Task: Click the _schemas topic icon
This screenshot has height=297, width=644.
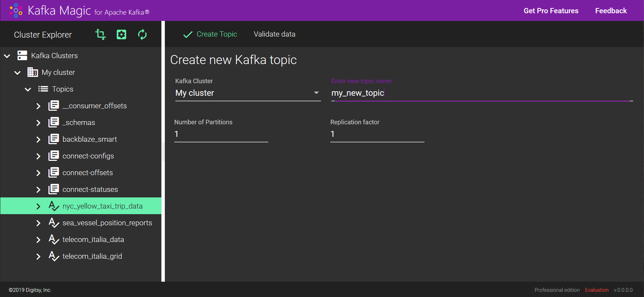Action: pyautogui.click(x=54, y=122)
